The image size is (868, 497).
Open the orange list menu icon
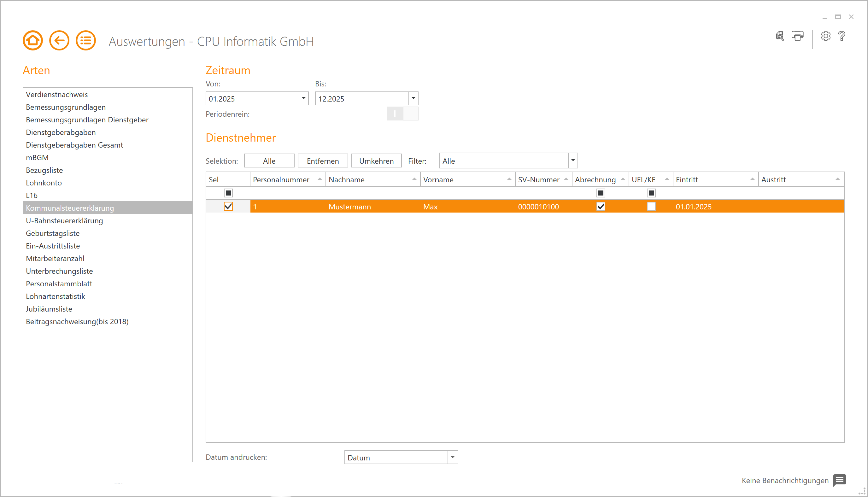[x=85, y=41]
